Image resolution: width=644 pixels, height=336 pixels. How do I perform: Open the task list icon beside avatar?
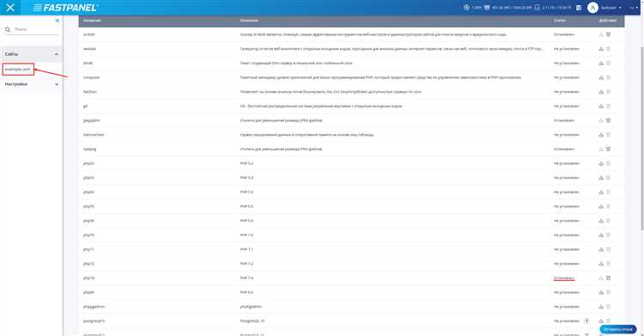579,8
